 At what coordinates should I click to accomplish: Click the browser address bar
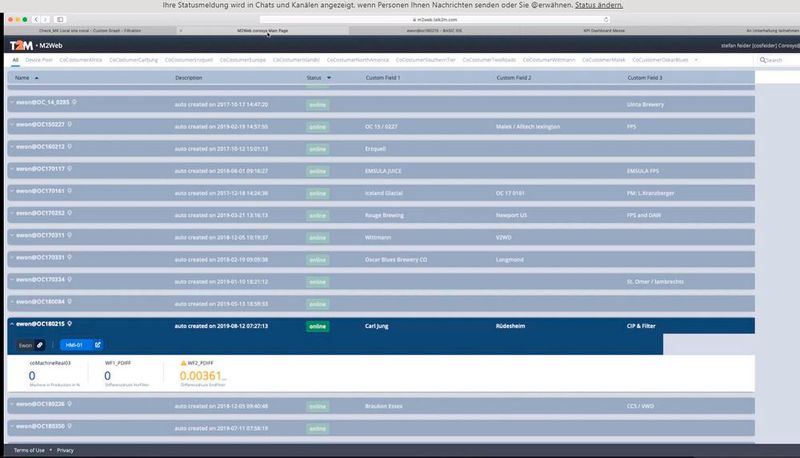pyautogui.click(x=400, y=19)
